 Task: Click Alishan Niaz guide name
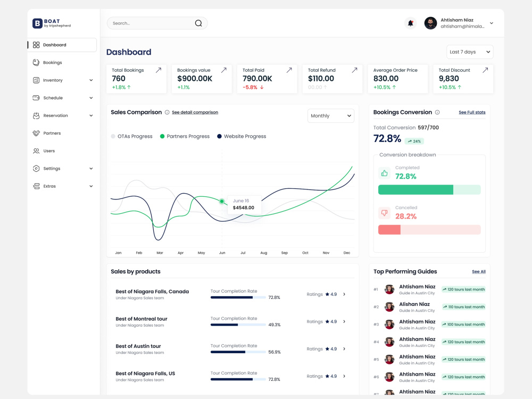[x=414, y=304]
